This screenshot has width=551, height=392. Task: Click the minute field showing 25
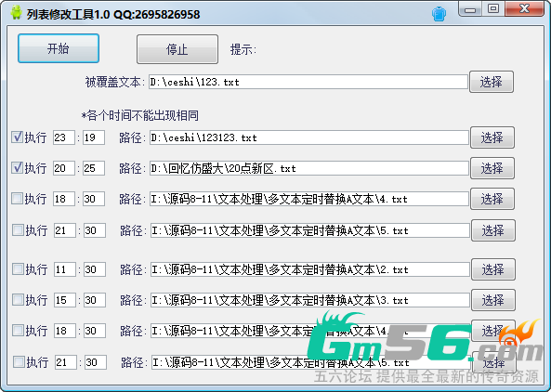point(94,168)
